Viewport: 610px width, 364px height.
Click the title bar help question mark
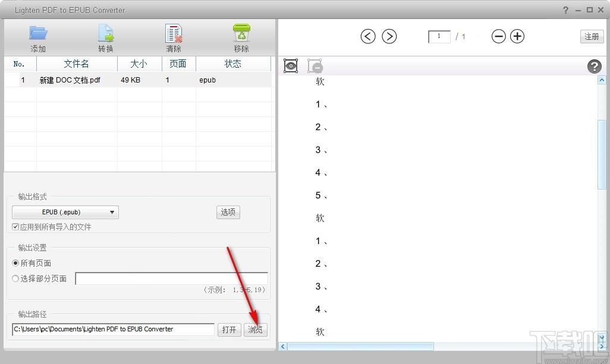tap(565, 10)
